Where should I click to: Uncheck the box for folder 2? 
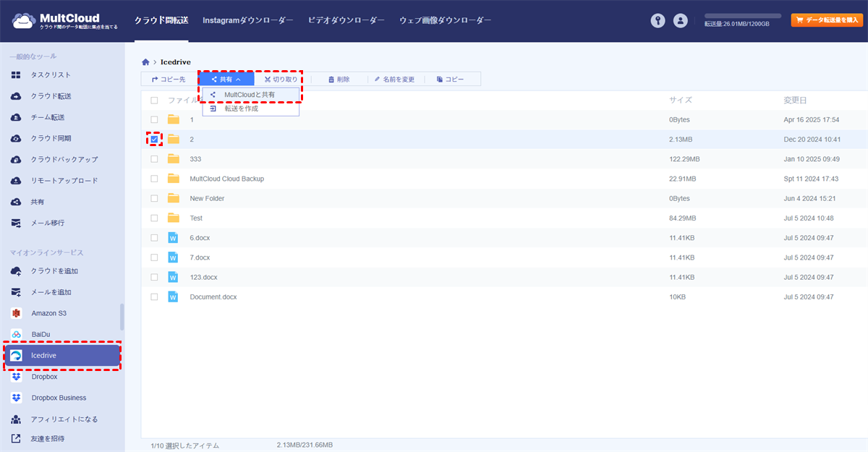(154, 139)
